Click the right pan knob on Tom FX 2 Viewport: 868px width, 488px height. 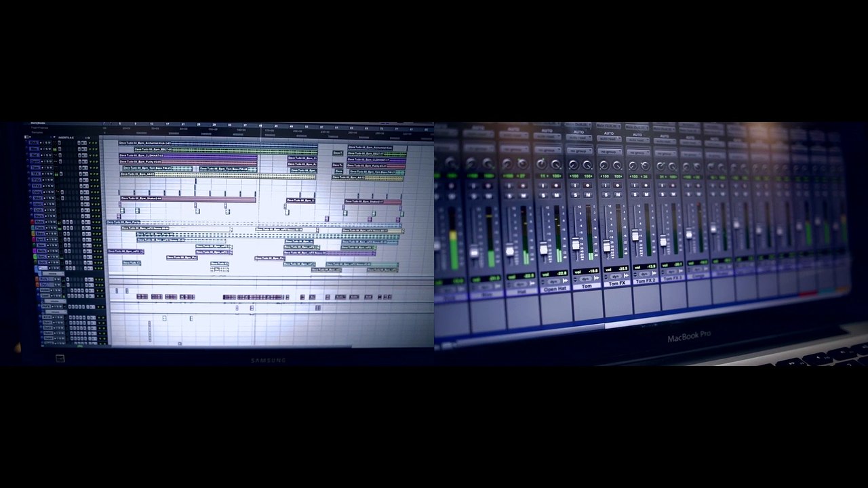[x=645, y=165]
